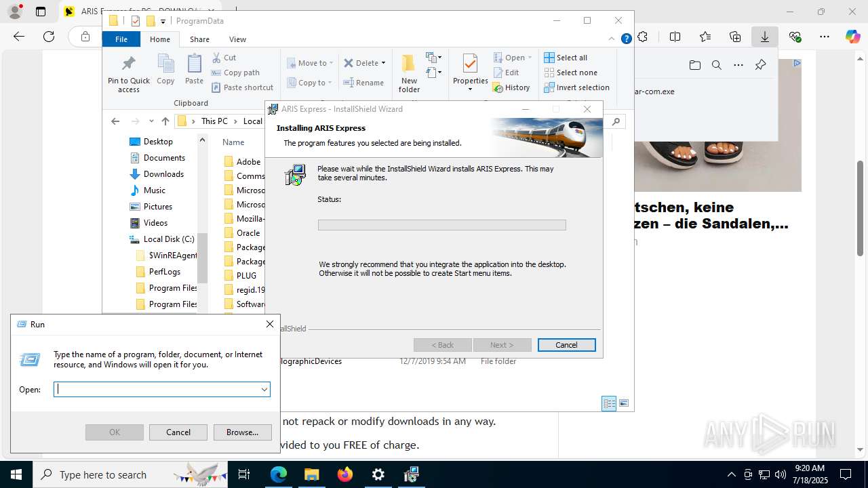Search downloads in Edge downloads panel
This screenshot has width=868, height=488.
(716, 65)
